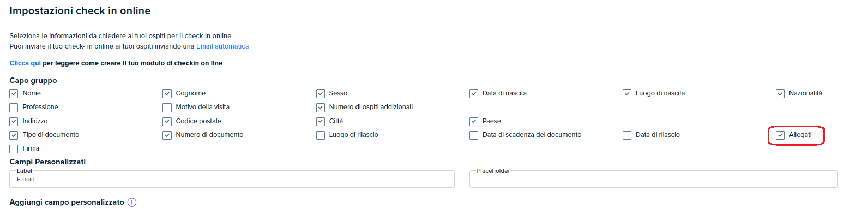Check the Luogo di rilascio checkbox
Viewport: 868px width, 209px height.
(x=321, y=135)
